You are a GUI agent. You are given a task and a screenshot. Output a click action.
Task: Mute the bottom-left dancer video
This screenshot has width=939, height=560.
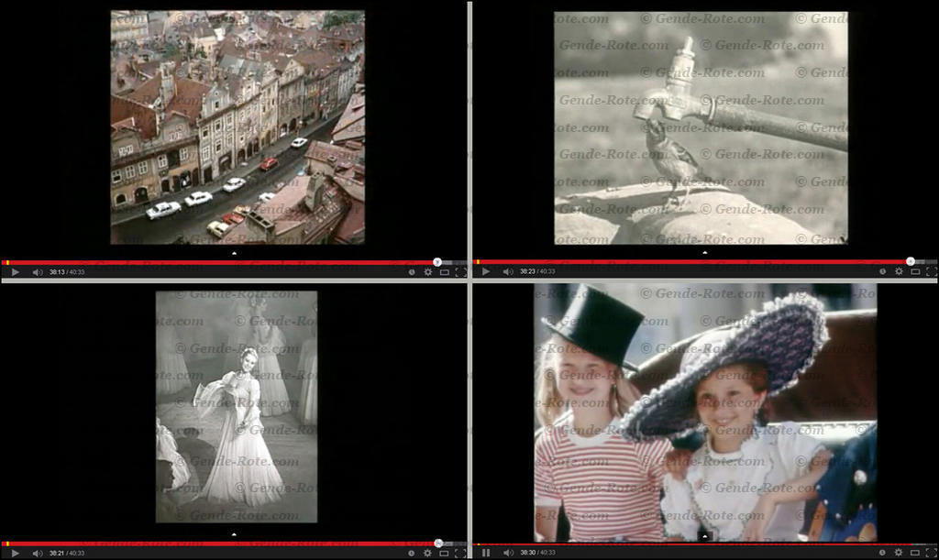[x=38, y=553]
